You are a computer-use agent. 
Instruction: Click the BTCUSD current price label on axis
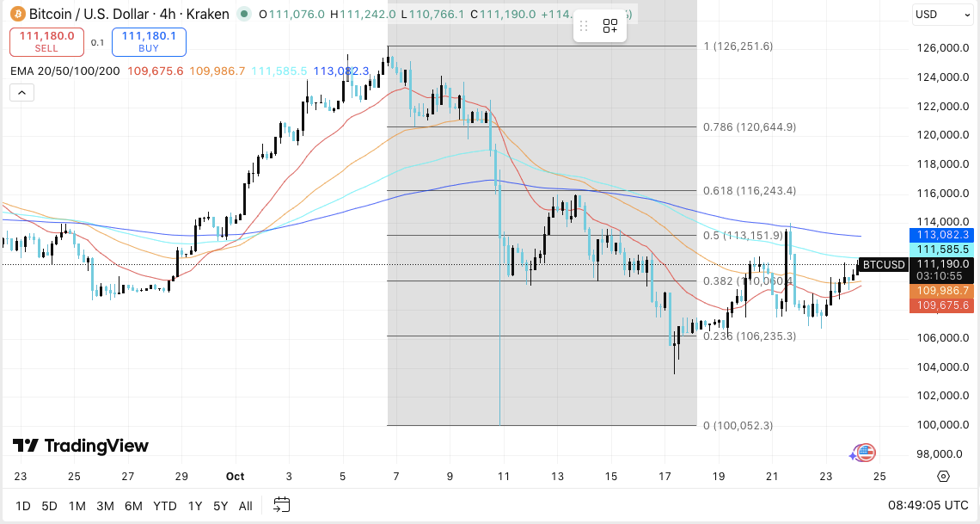pyautogui.click(x=884, y=264)
